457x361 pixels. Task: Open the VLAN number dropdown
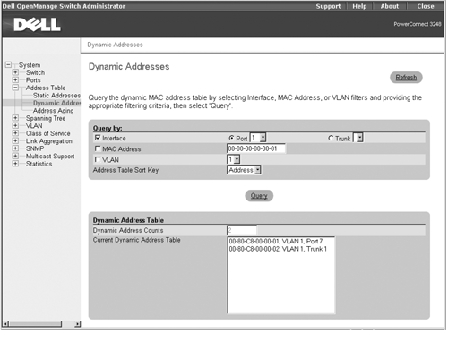click(x=233, y=160)
